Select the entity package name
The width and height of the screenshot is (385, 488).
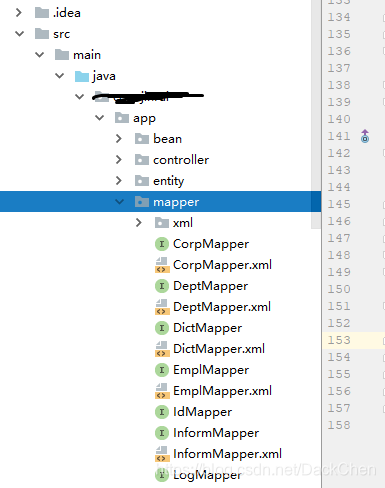[x=168, y=181]
